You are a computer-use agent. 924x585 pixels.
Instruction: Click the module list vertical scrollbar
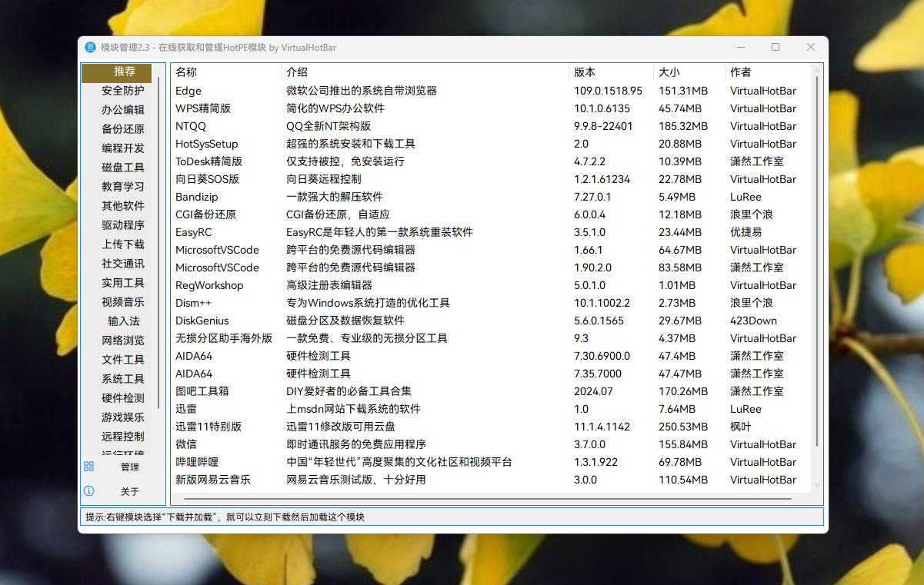tap(817, 261)
